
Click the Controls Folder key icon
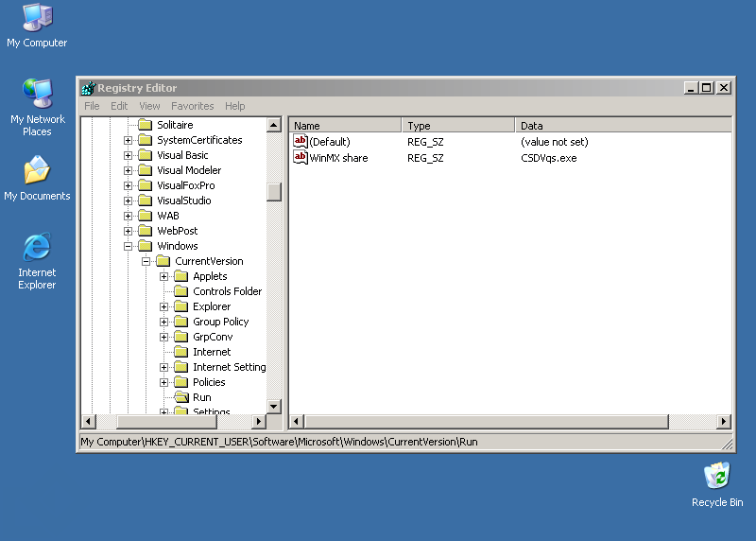pos(180,291)
